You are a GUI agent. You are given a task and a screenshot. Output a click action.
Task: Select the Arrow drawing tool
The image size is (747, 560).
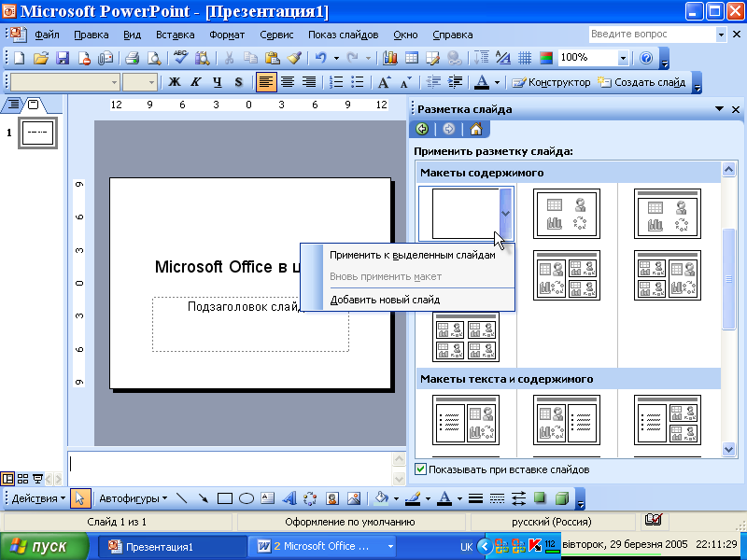[x=203, y=498]
